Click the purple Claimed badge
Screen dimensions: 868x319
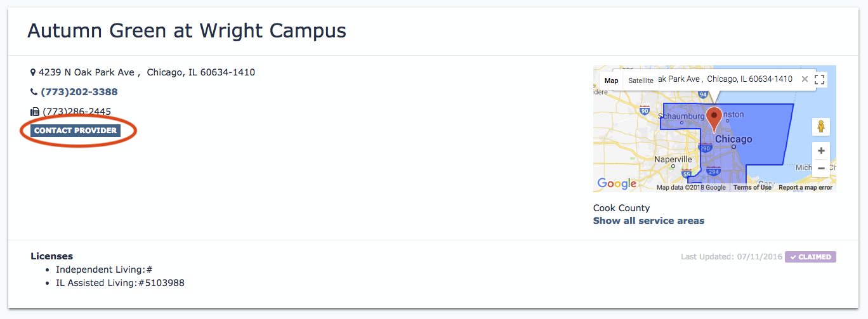[x=810, y=257]
